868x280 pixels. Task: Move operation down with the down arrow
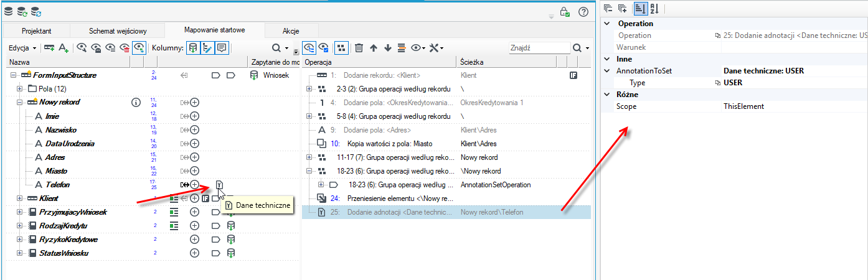coord(387,48)
